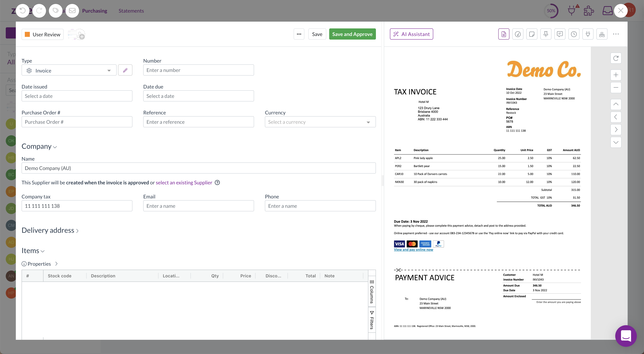The height and width of the screenshot is (354, 644).
Task: Click the Company tax field
Action: [77, 206]
